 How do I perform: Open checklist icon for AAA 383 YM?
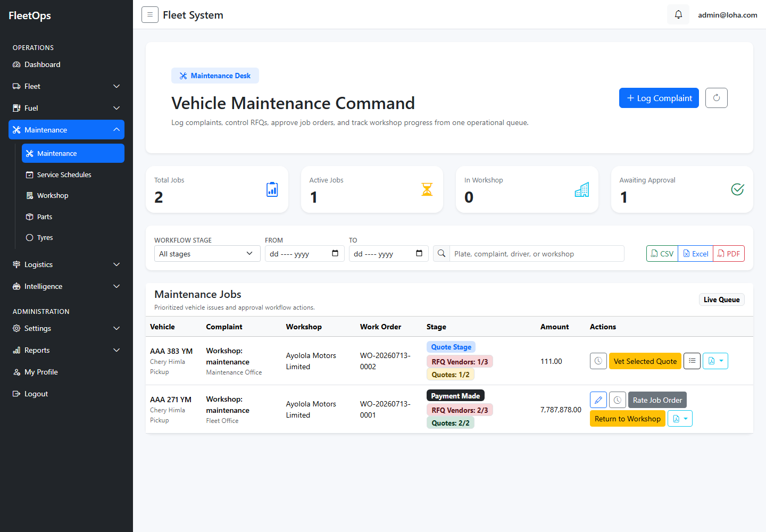tap(692, 361)
